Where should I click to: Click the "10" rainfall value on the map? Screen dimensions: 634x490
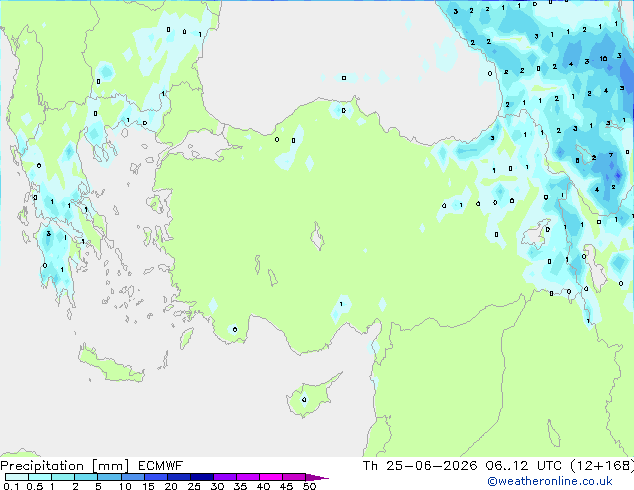pos(603,59)
